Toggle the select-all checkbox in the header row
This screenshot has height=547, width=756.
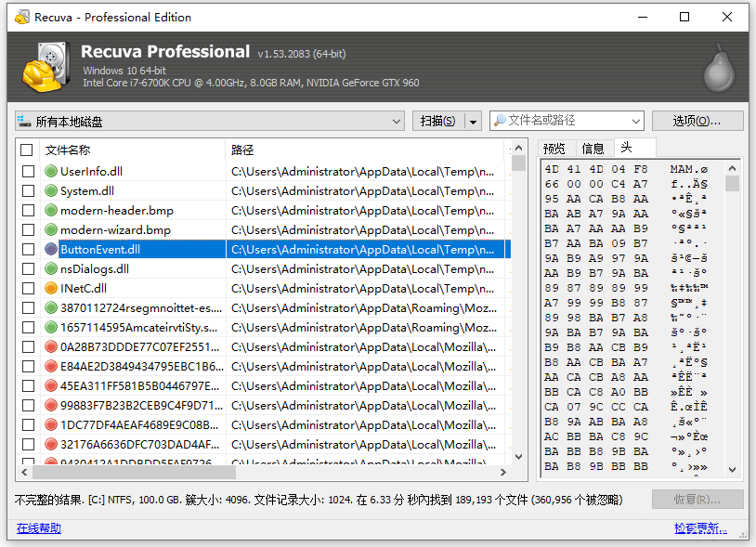click(x=27, y=150)
